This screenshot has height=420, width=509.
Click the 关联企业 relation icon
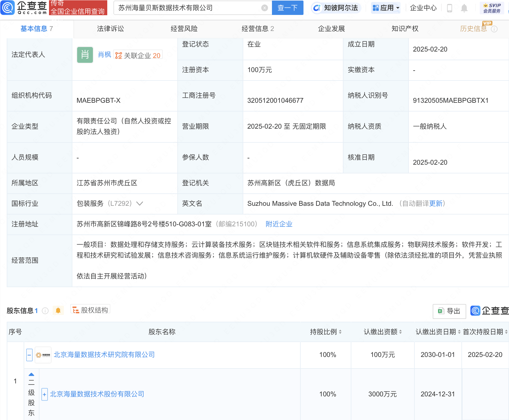coord(119,55)
